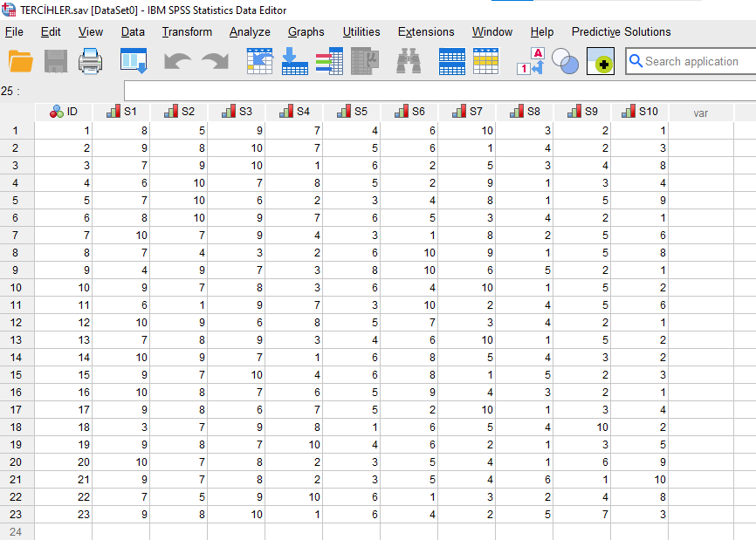
Task: Toggle the Value Labels icon
Action: pyautogui.click(x=531, y=61)
